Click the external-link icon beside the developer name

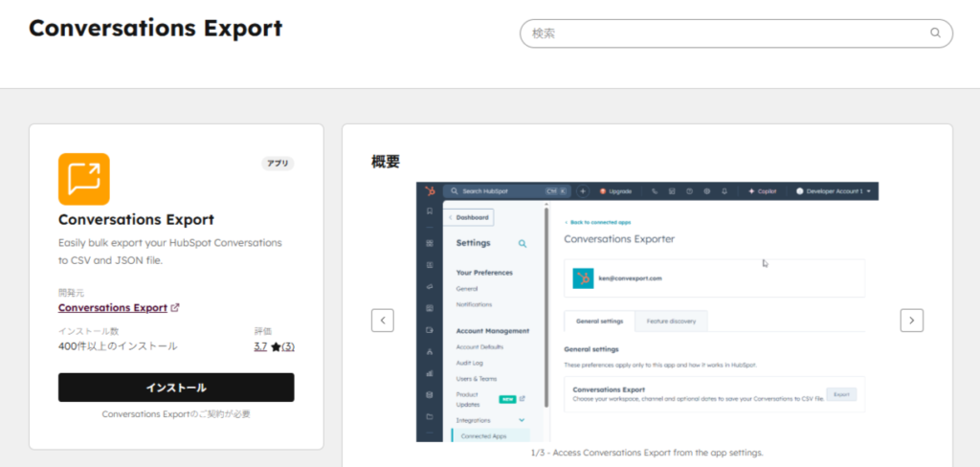click(x=176, y=307)
